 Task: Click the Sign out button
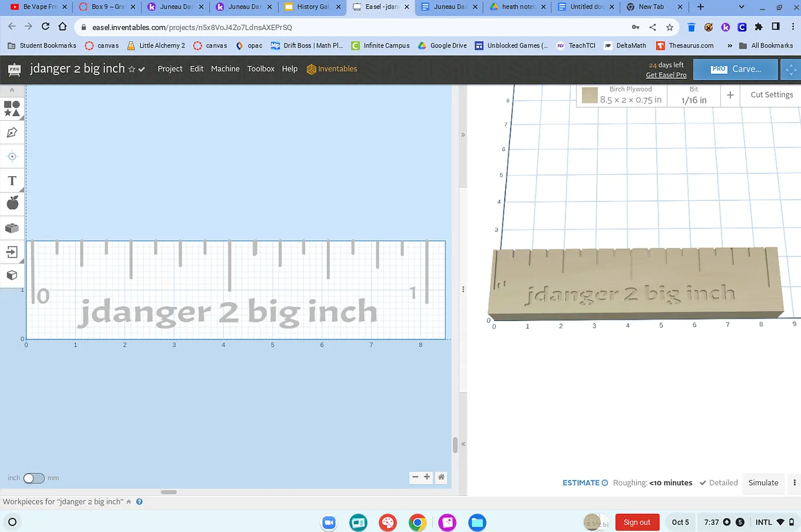click(x=637, y=522)
